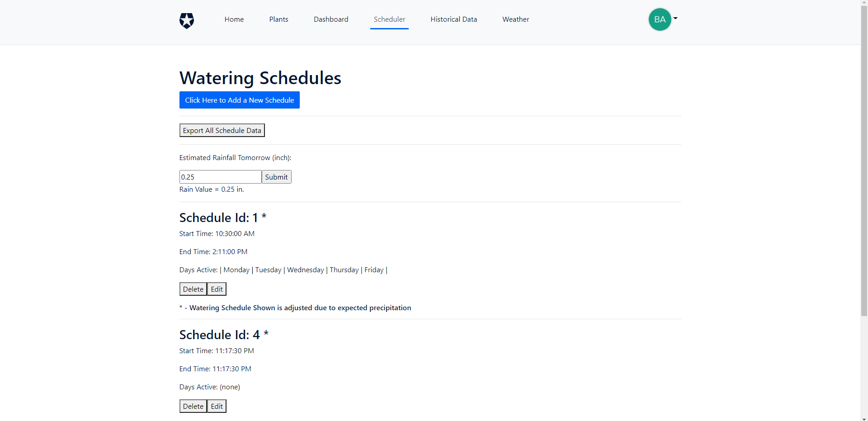Image resolution: width=868 pixels, height=421 pixels.
Task: Submit the rainfall estimate
Action: [x=276, y=177]
